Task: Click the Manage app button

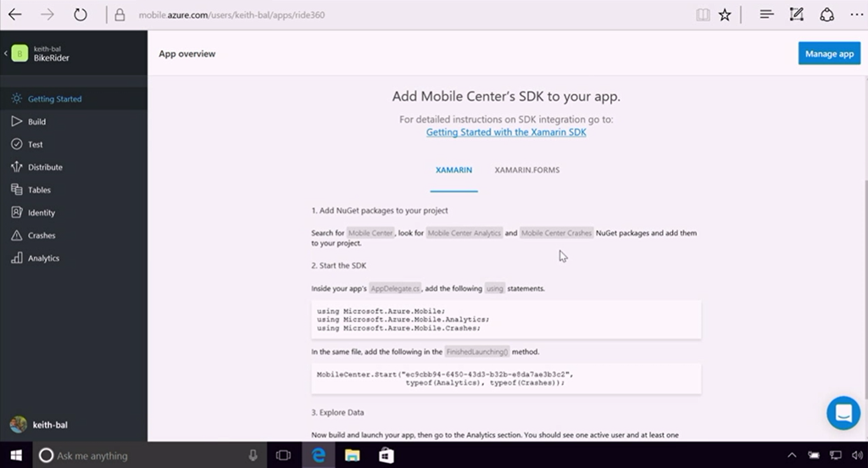Action: (828, 53)
